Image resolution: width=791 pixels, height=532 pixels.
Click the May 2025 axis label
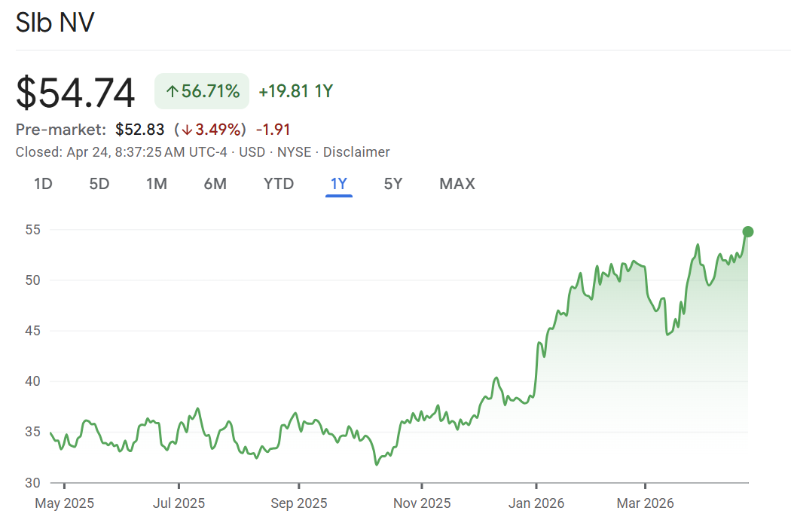(65, 503)
